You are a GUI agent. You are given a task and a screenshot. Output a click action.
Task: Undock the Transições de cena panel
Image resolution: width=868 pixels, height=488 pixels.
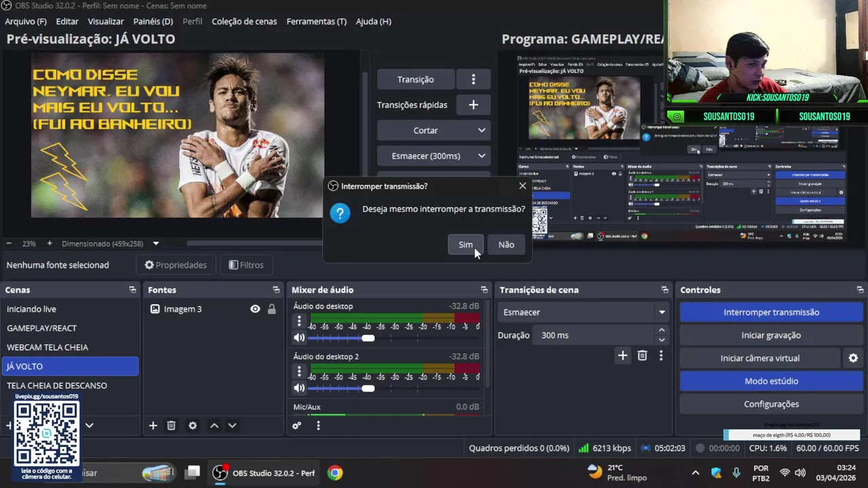[x=665, y=289]
